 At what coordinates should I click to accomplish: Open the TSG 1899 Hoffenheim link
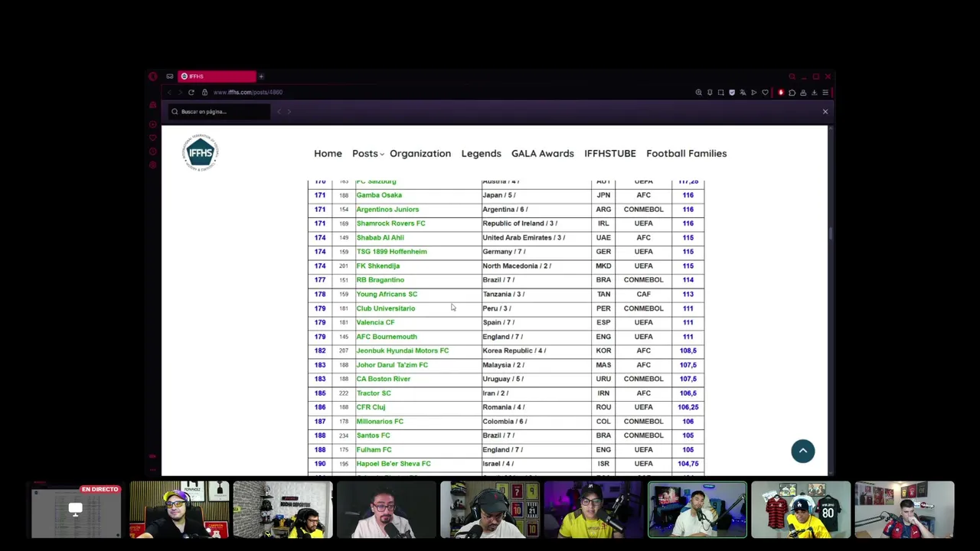click(391, 252)
